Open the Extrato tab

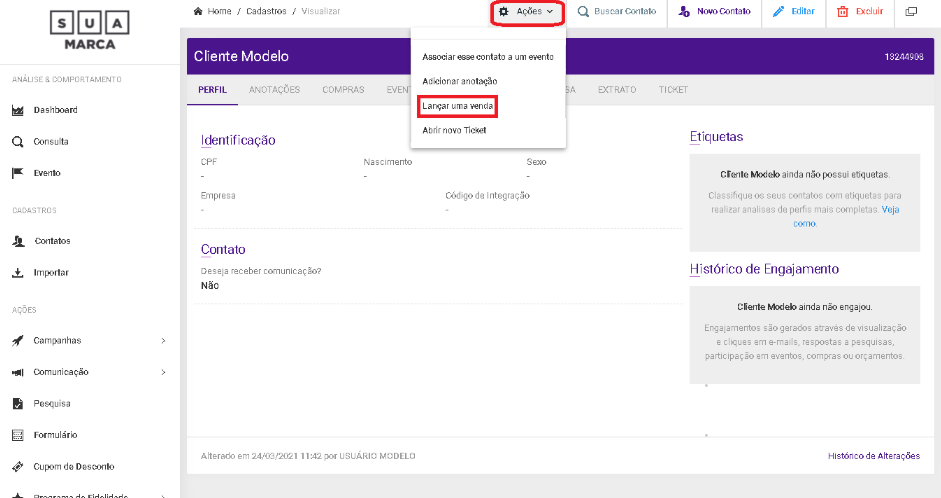click(616, 90)
